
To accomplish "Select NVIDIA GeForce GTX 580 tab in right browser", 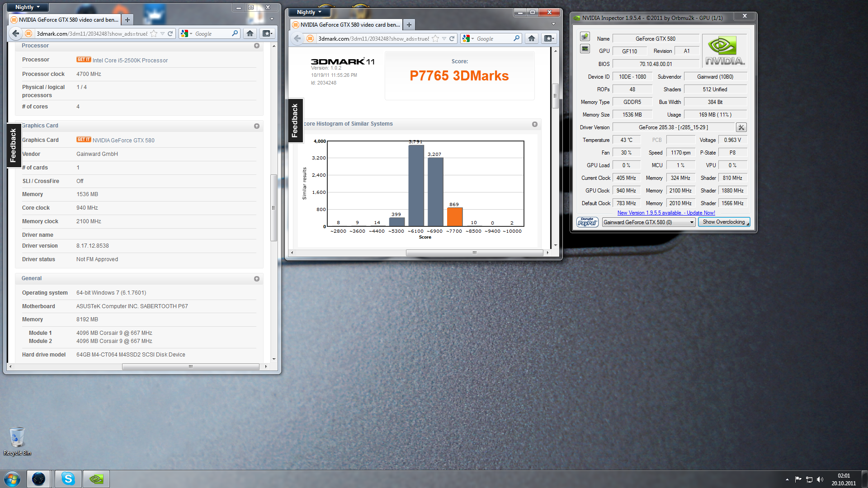I will tap(346, 25).
